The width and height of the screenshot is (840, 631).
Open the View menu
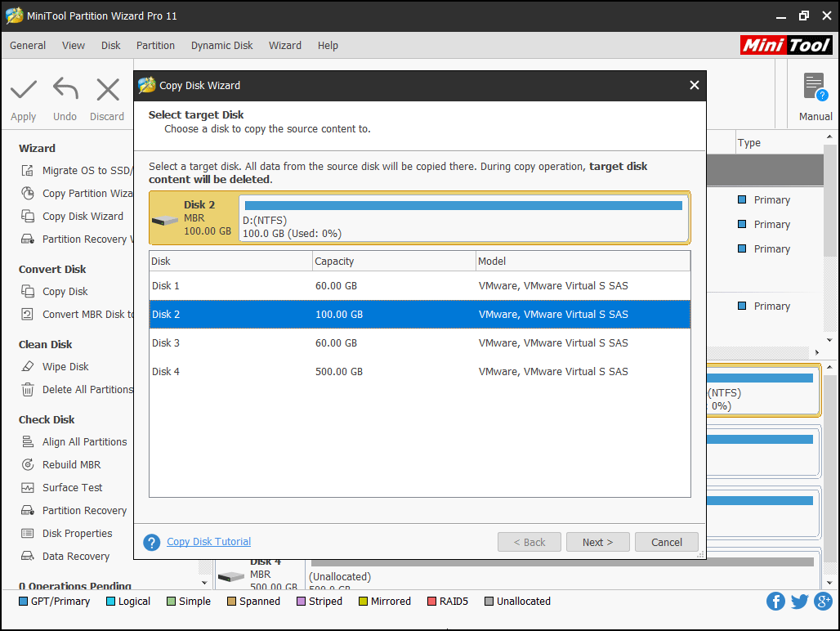pos(74,46)
